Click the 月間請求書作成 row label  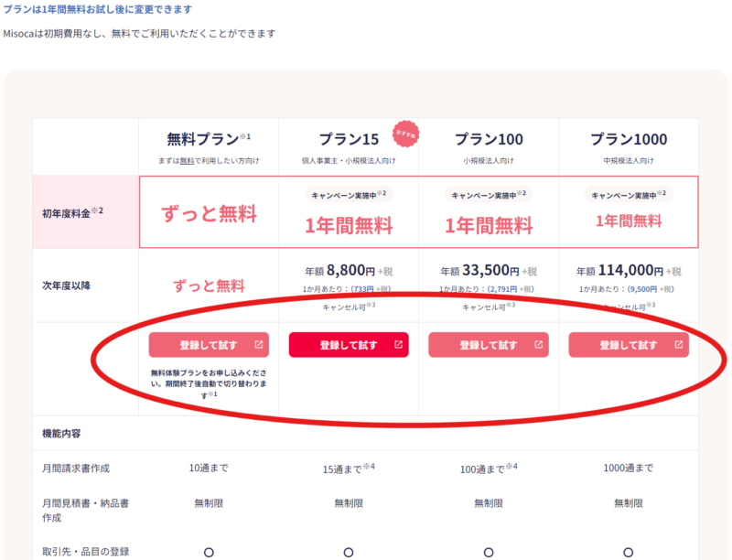[x=76, y=468]
